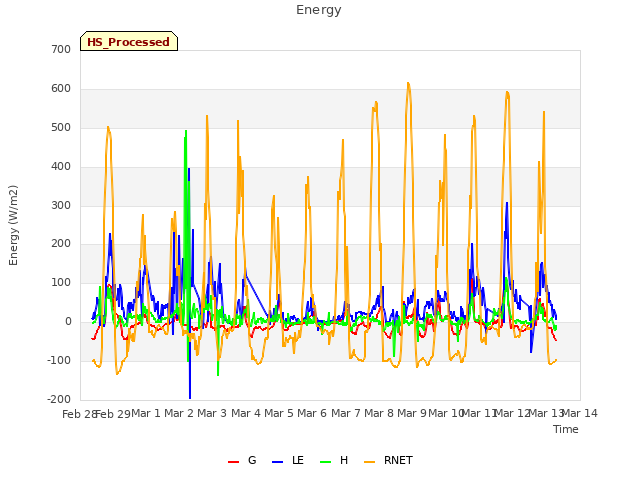Screen dimensions: 640x480
Task: Toggle the RNET series legend entry
Action: 389,460
